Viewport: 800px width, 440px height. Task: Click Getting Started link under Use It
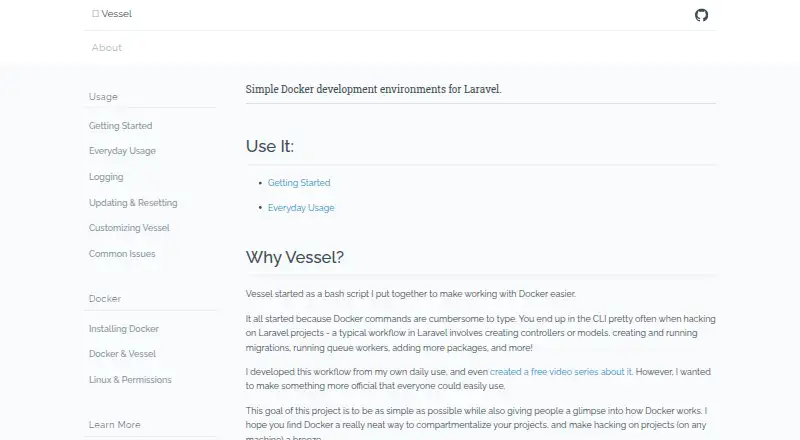pos(299,183)
